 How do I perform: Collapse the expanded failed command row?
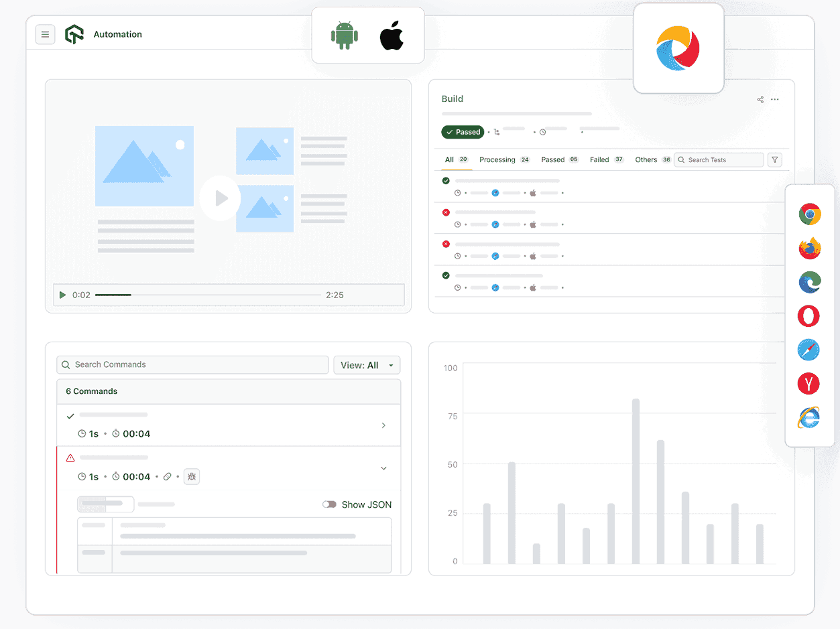383,468
